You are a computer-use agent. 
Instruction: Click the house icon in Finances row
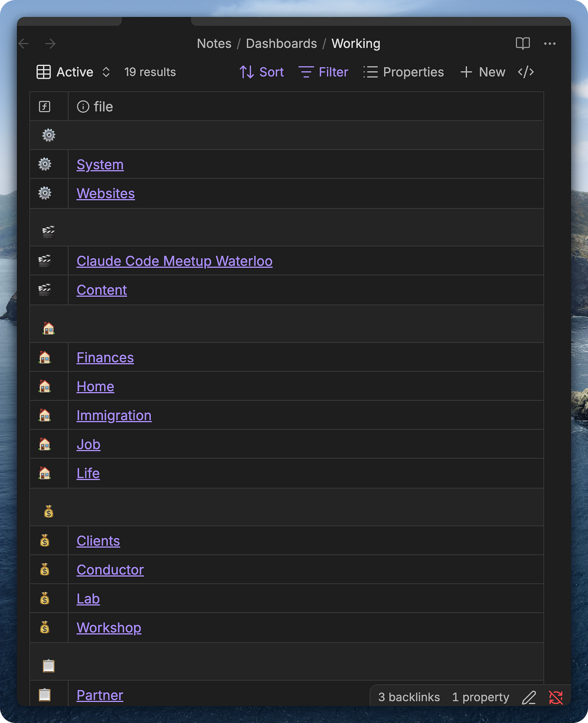45,357
